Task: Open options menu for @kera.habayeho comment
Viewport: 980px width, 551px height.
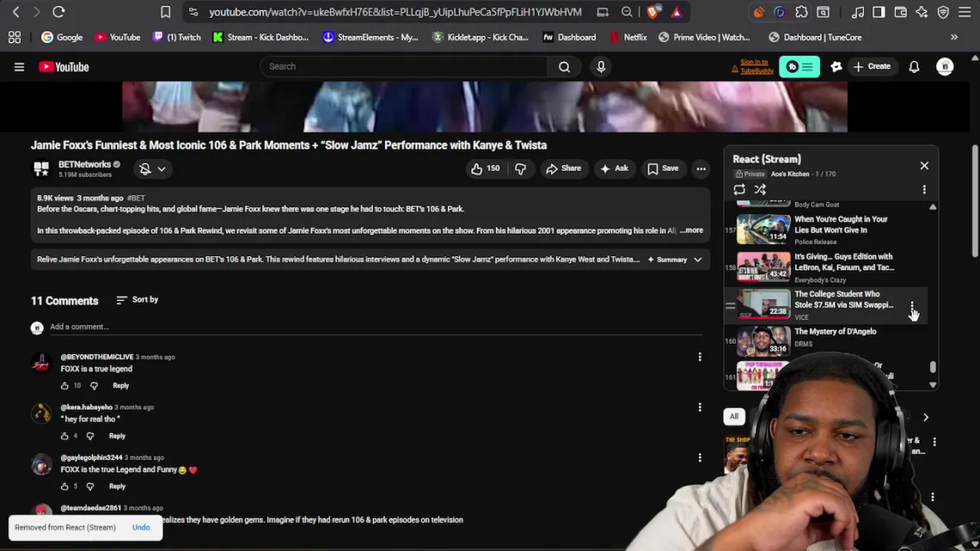Action: (699, 407)
